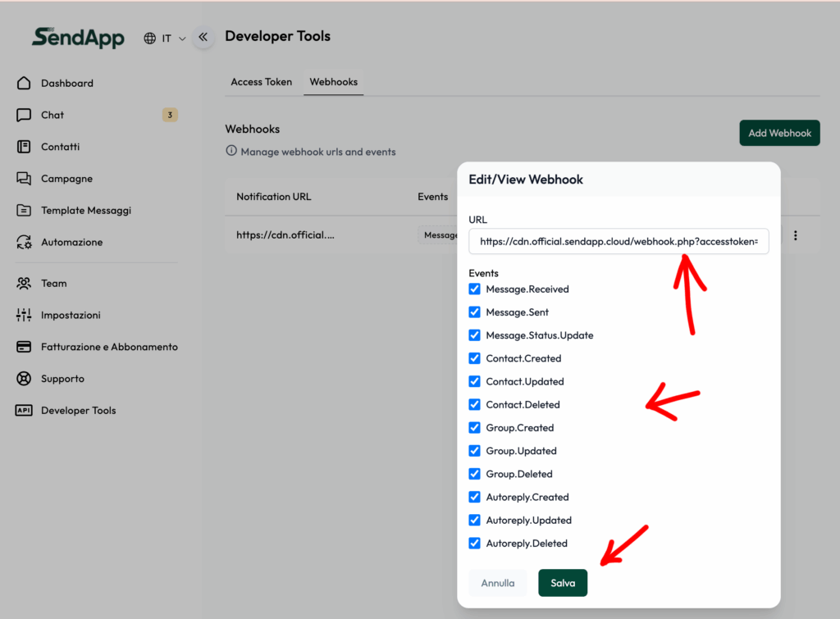Click the Template Messaggi folder icon
840x619 pixels.
click(24, 211)
